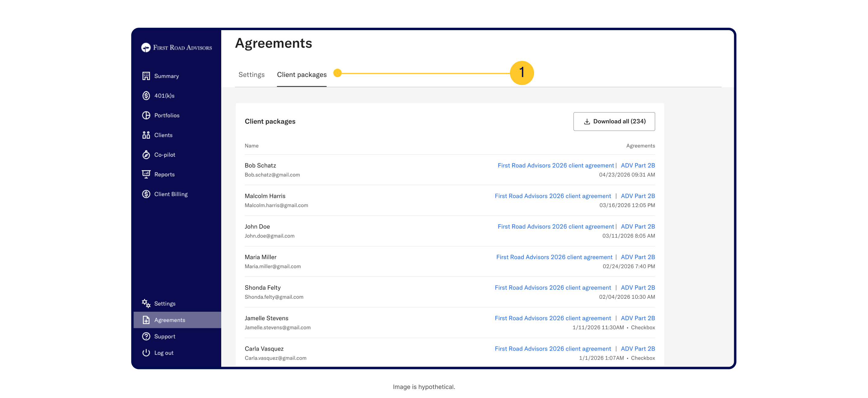Open Reports from the sidebar

pos(165,175)
